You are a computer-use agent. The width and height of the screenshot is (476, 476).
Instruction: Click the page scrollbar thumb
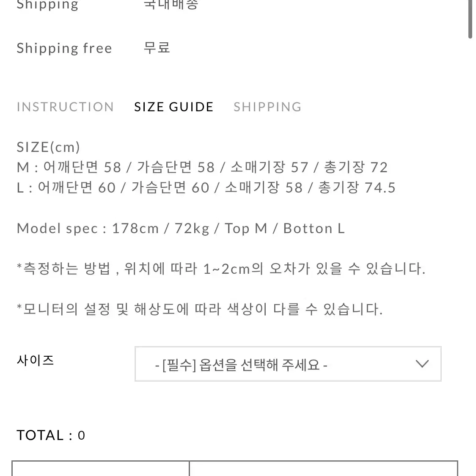[x=470, y=19]
